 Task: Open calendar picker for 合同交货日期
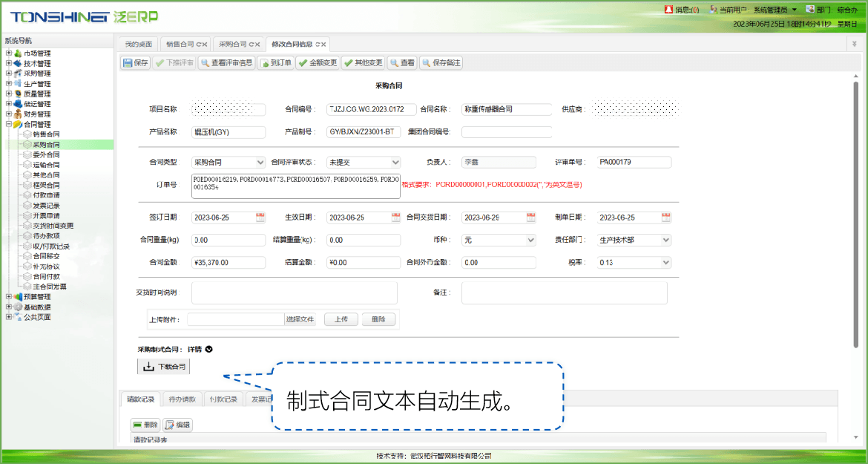coord(530,218)
